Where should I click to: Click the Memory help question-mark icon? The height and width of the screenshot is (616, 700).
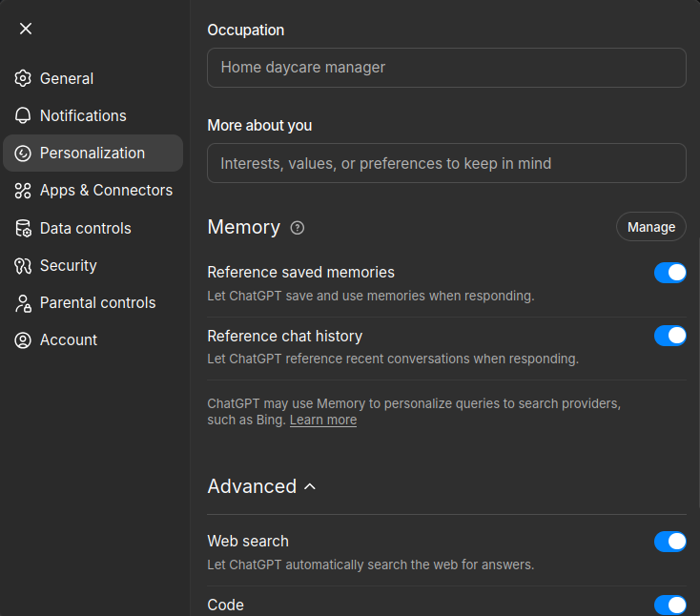coord(298,227)
